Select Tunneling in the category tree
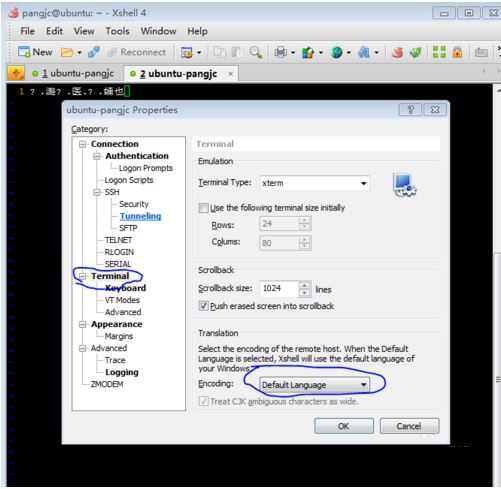Image resolution: width=501 pixels, height=489 pixels. pyautogui.click(x=140, y=216)
